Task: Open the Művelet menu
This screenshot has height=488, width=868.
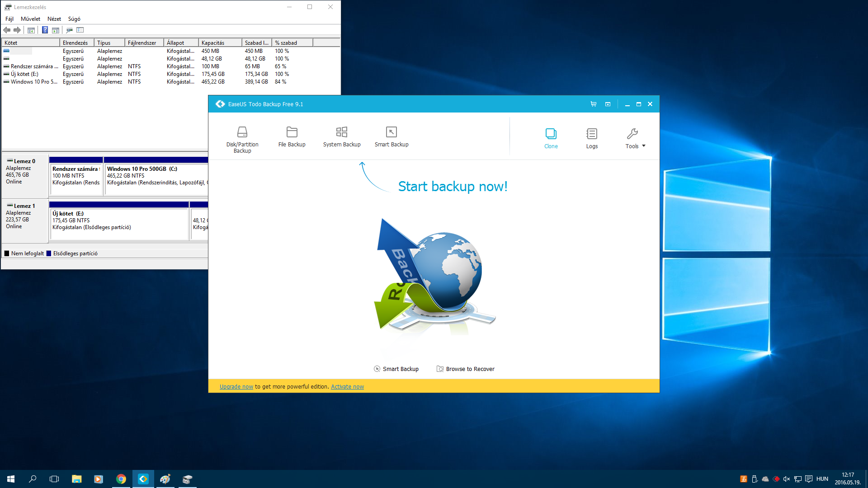Action: 30,19
